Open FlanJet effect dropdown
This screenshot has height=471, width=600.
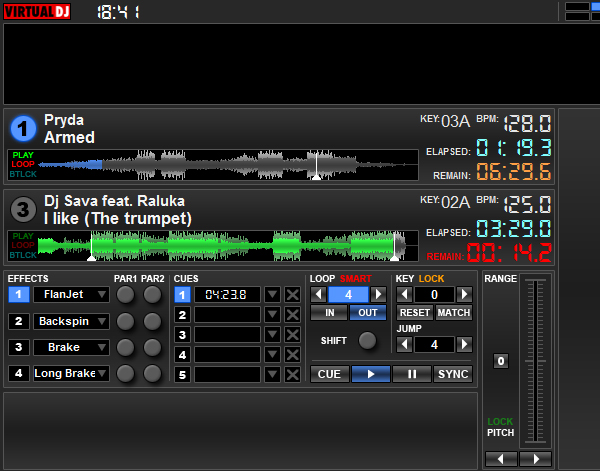click(x=102, y=294)
